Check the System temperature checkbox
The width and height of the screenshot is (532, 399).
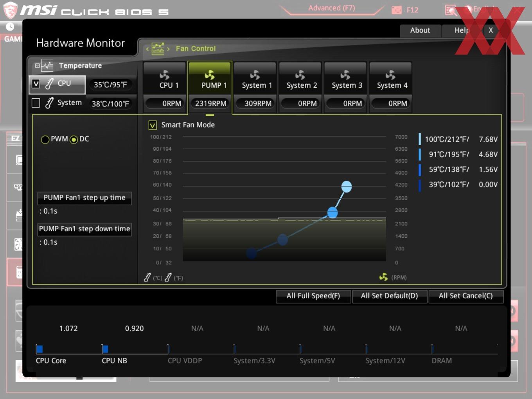[x=36, y=103]
